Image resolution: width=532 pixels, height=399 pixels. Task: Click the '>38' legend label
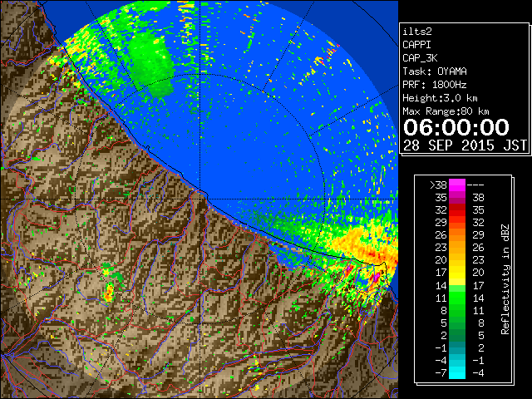coord(438,185)
